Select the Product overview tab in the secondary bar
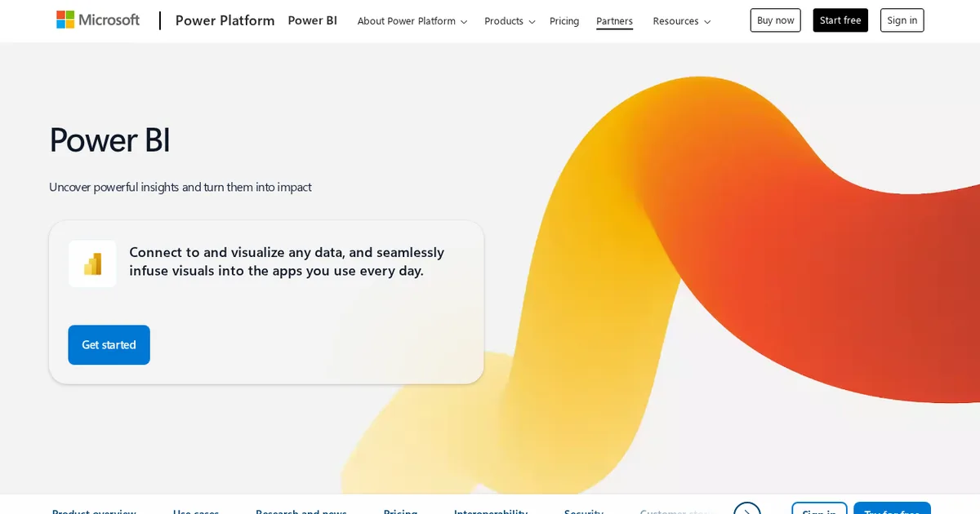Image resolution: width=980 pixels, height=514 pixels. (x=94, y=511)
